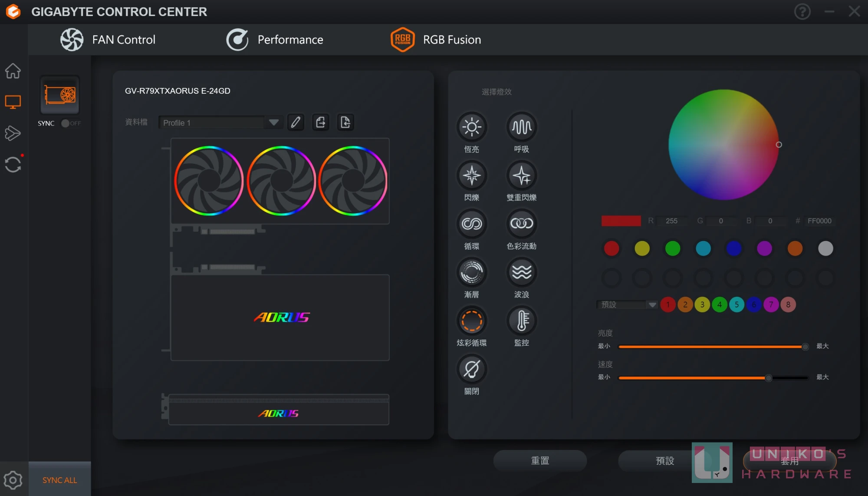Viewport: 868px width, 496px height.
Task: Select the cyan color swatch
Action: click(703, 248)
